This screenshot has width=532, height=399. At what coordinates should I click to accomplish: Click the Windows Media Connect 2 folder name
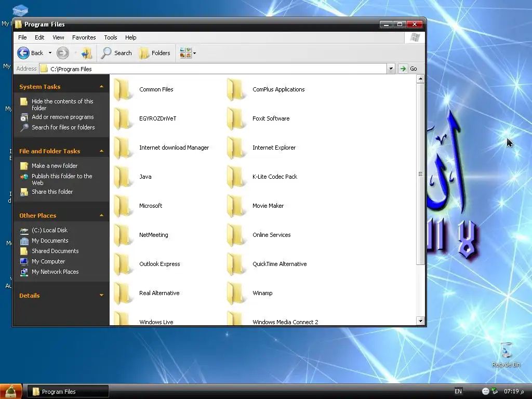click(285, 322)
